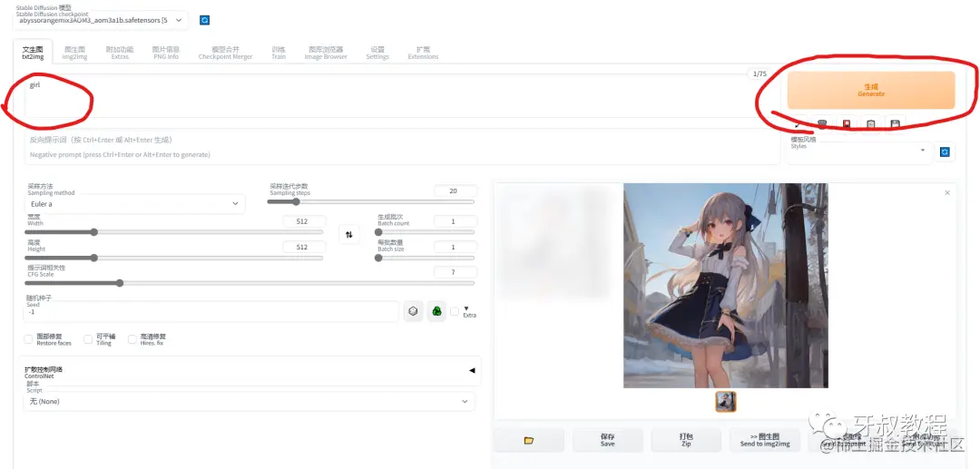
Task: Open the Script dropdown
Action: pyautogui.click(x=249, y=401)
